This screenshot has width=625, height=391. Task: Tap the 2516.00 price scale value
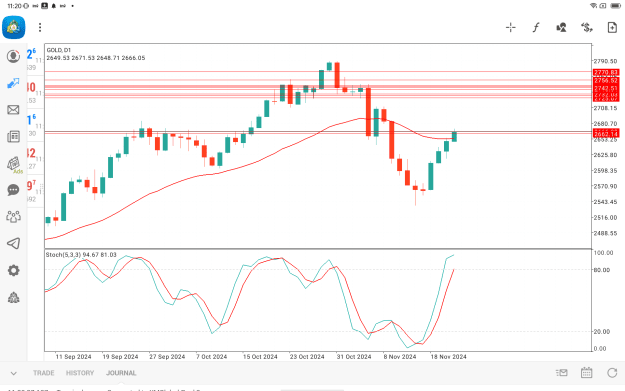point(605,218)
